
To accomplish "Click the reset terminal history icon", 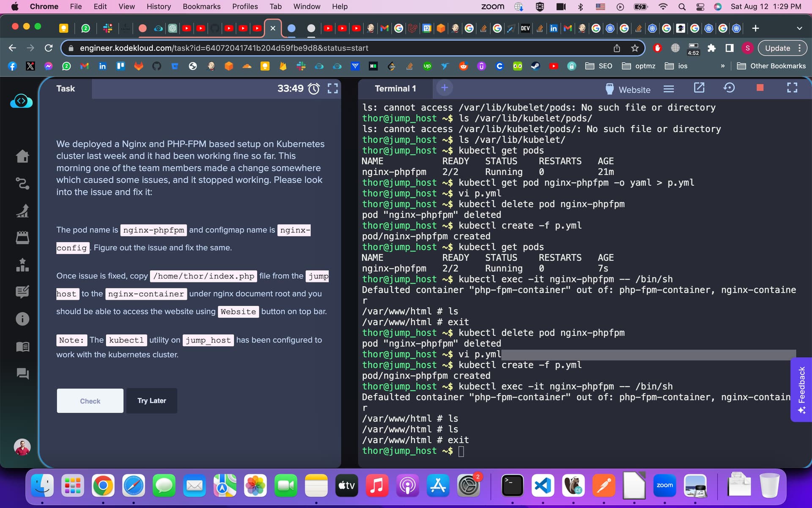I will [729, 88].
